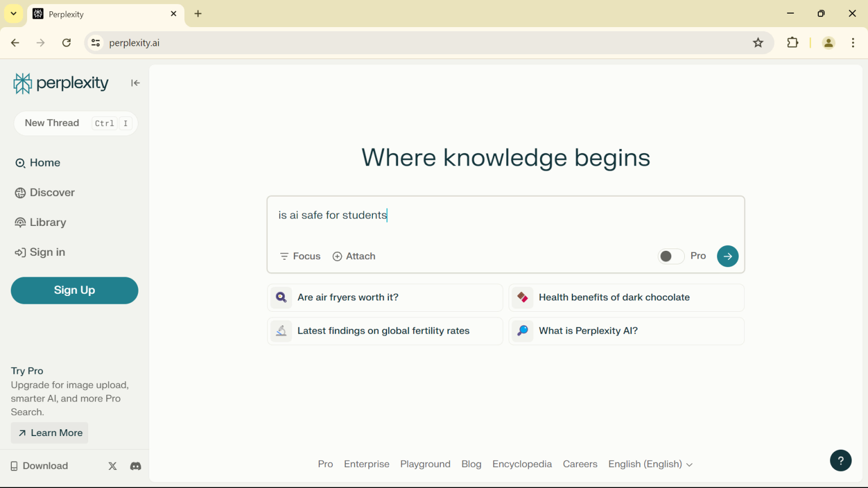Viewport: 868px width, 488px height.
Task: Select the Home sidebar icon
Action: (x=20, y=163)
